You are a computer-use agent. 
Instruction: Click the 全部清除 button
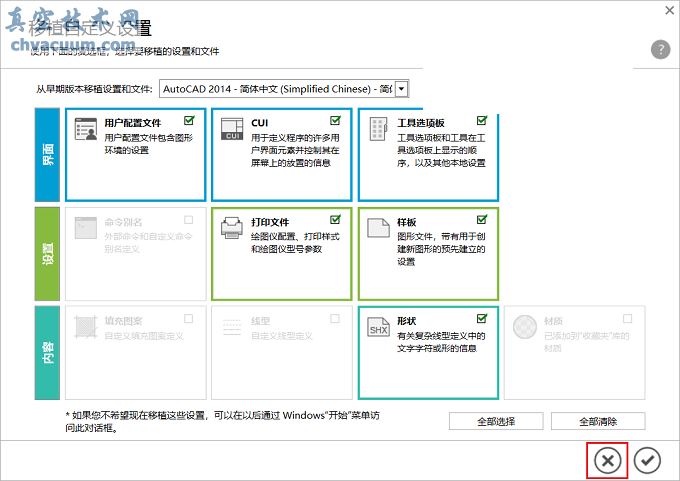[x=597, y=421]
